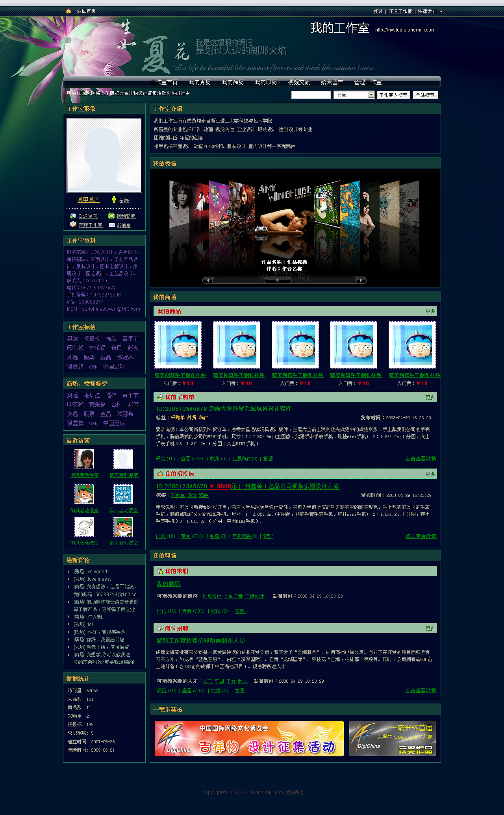
Task: Click the 网页设计 job position link
Action: (x=212, y=596)
